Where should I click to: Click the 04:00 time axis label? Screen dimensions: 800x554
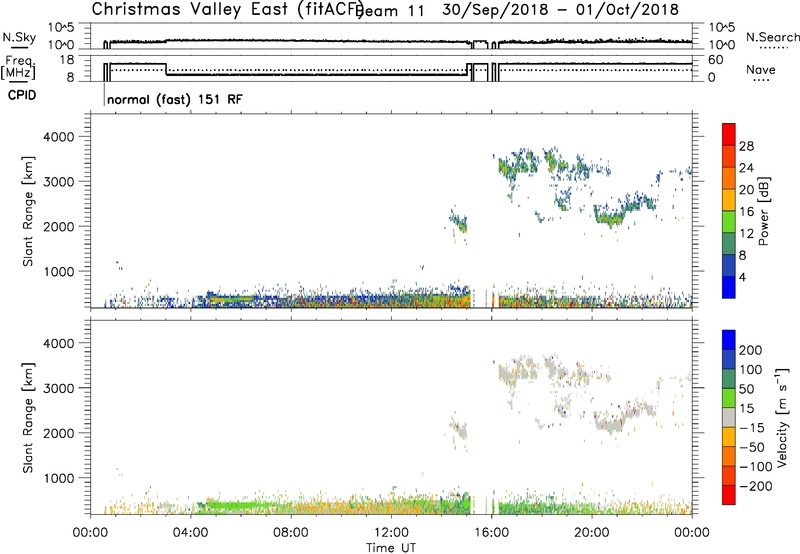[190, 533]
